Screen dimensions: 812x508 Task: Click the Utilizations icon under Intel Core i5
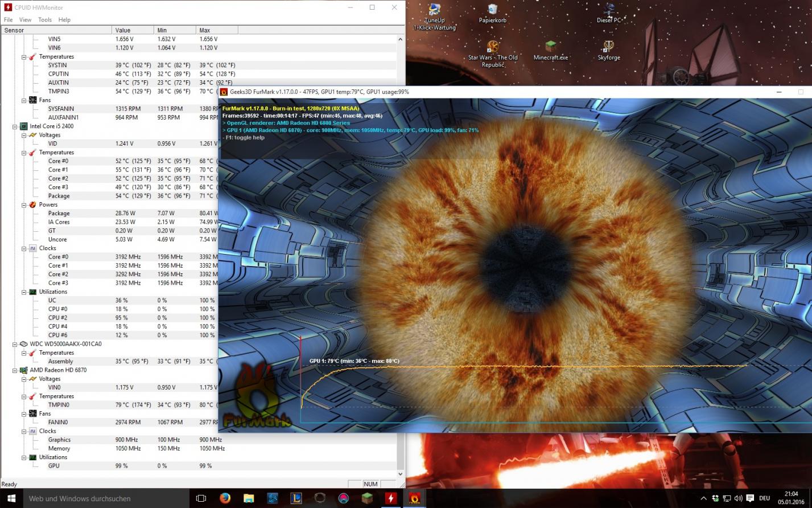pos(33,292)
